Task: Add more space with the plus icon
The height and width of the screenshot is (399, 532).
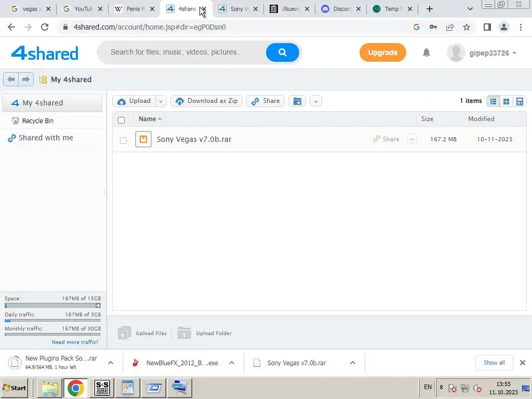Action: point(98,305)
